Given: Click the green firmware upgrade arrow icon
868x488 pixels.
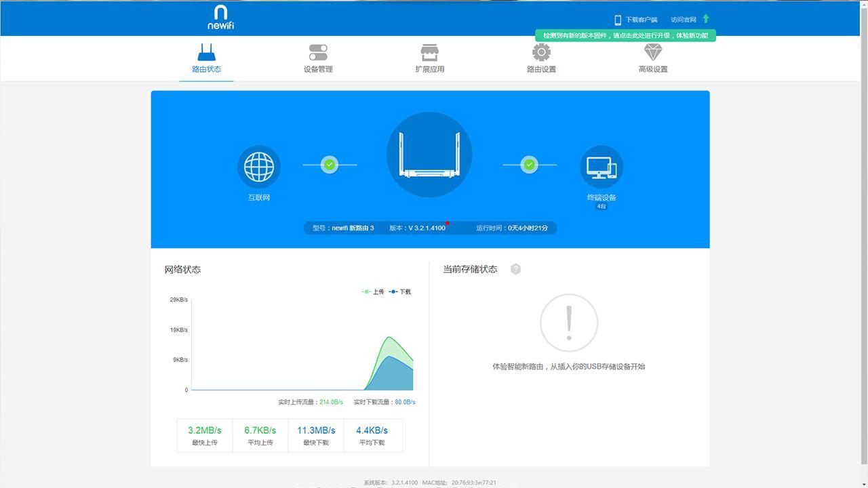Looking at the screenshot, I should pos(706,19).
